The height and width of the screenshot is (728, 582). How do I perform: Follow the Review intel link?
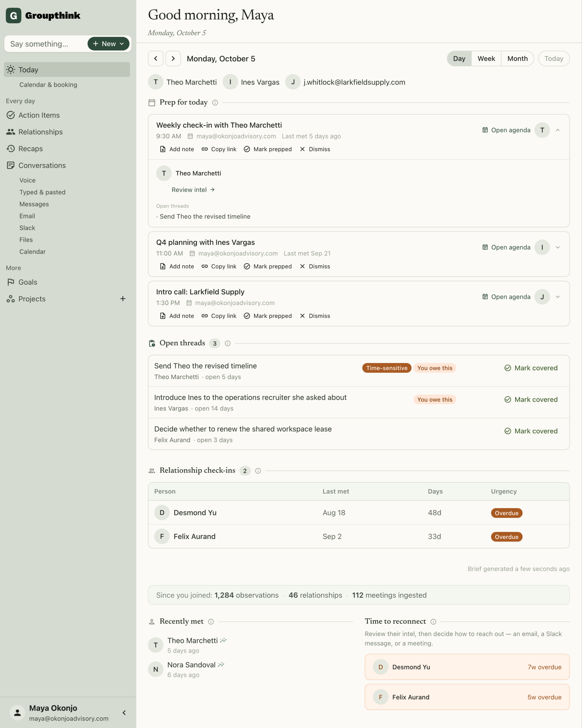coord(193,190)
